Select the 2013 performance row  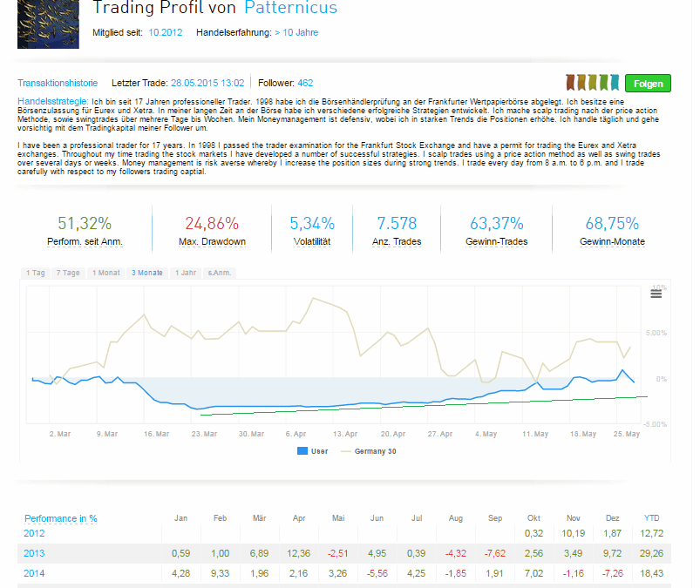click(x=33, y=553)
